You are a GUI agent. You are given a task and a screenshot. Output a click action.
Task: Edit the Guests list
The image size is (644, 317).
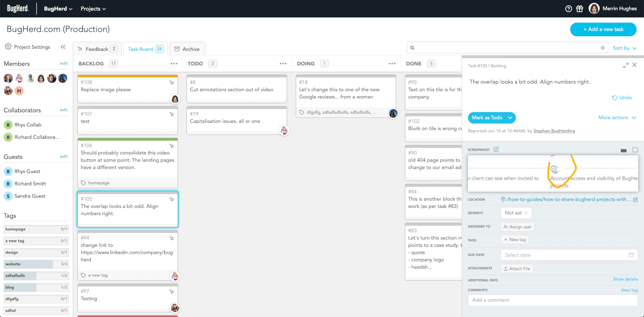(64, 156)
